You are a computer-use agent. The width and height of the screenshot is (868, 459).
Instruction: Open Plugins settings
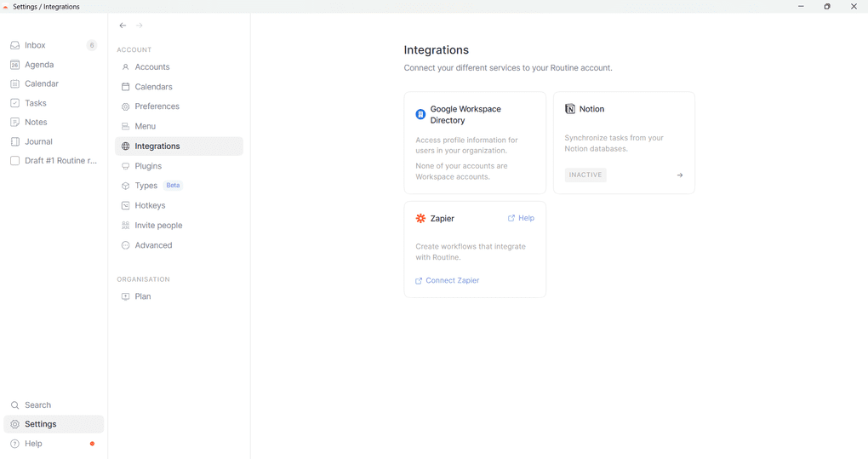click(179, 166)
